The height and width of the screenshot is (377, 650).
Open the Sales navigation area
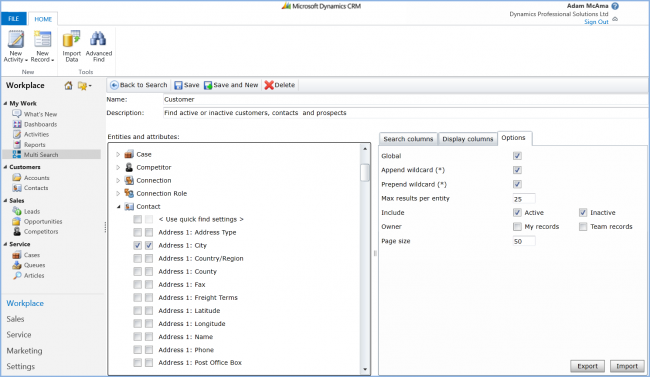tap(15, 319)
